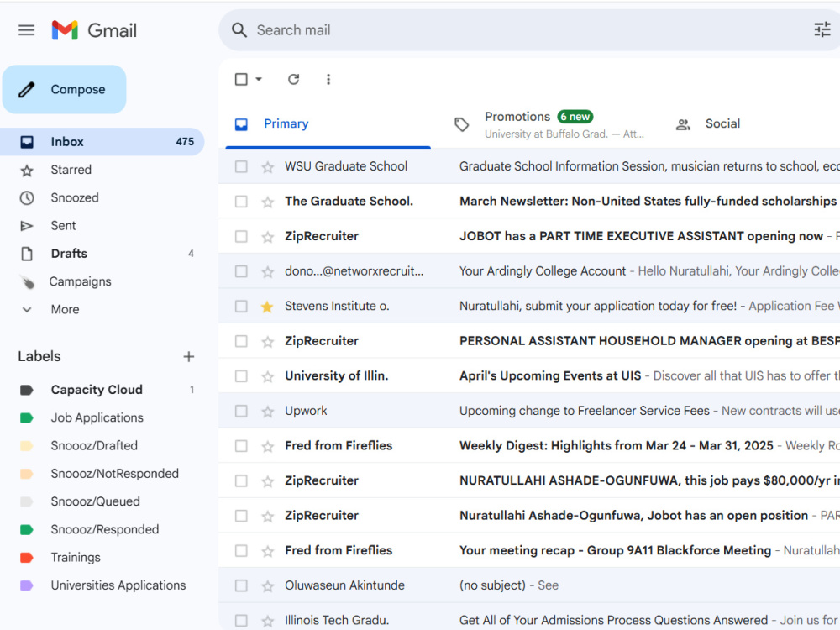Image resolution: width=840 pixels, height=630 pixels.
Task: Open the Snoooz/Queued label
Action: point(96,501)
